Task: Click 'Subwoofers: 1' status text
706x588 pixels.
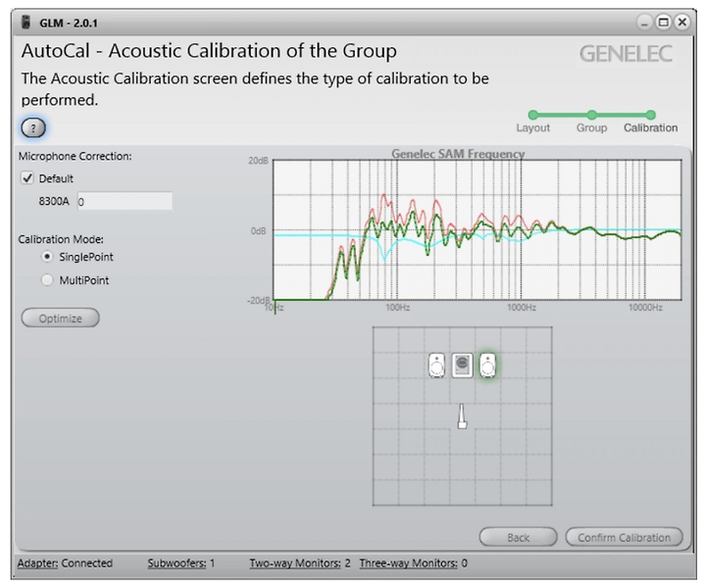Action: pyautogui.click(x=181, y=563)
